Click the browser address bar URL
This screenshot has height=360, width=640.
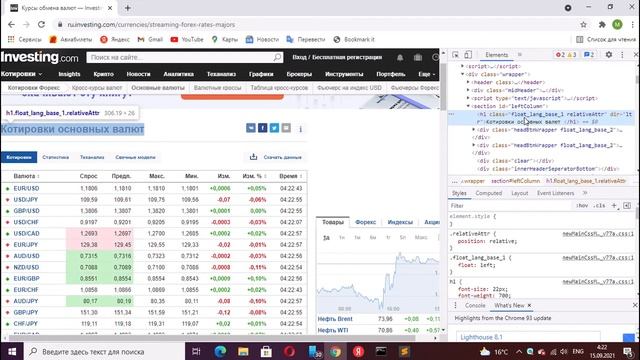tap(151, 24)
